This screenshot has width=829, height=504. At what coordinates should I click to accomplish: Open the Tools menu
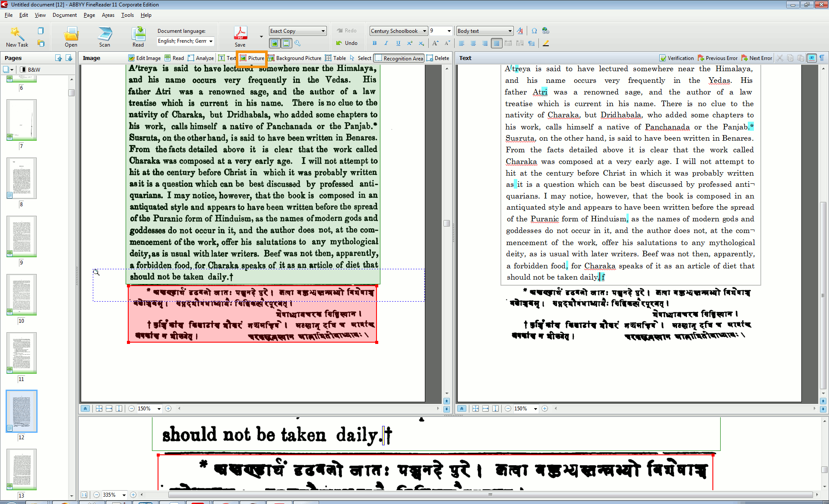127,15
